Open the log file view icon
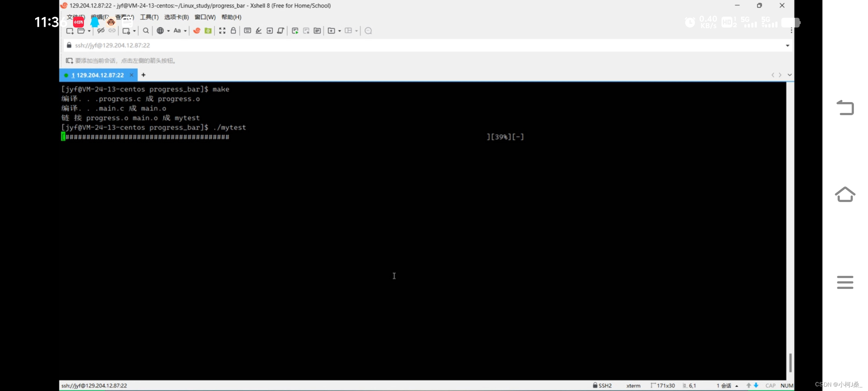The width and height of the screenshot is (868, 391). 317,31
